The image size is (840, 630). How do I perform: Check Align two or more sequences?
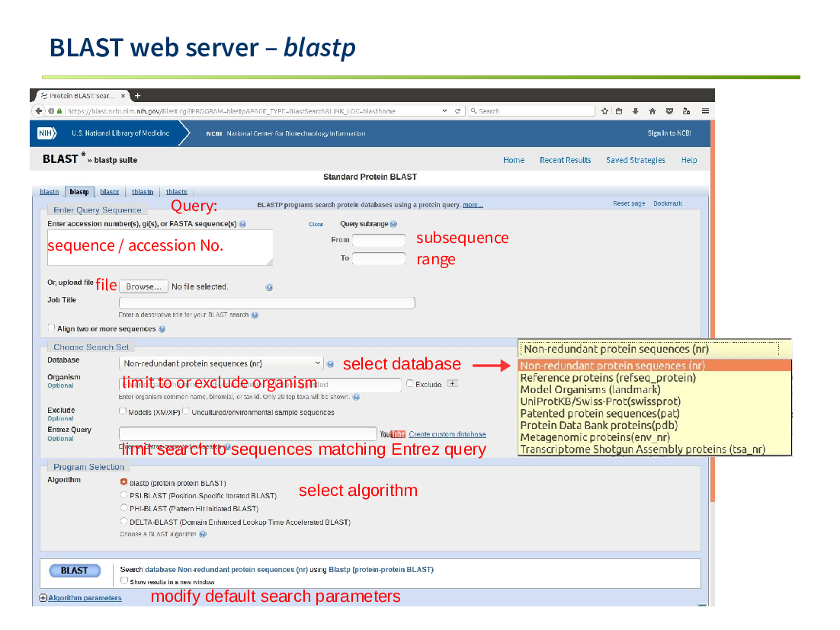51,328
